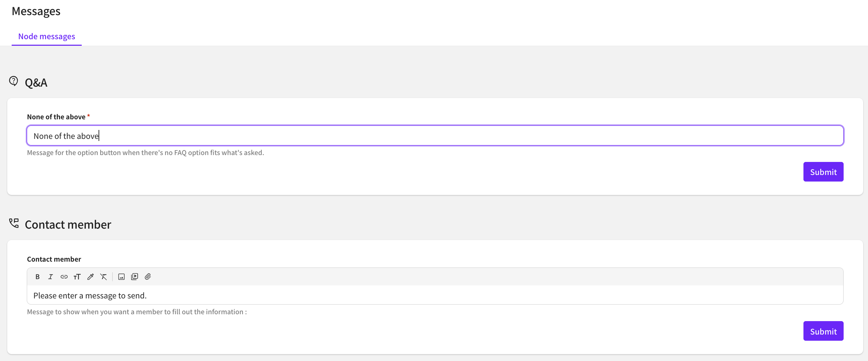The image size is (868, 361).
Task: Click the phone icon beside Contact member heading
Action: pyautogui.click(x=14, y=223)
